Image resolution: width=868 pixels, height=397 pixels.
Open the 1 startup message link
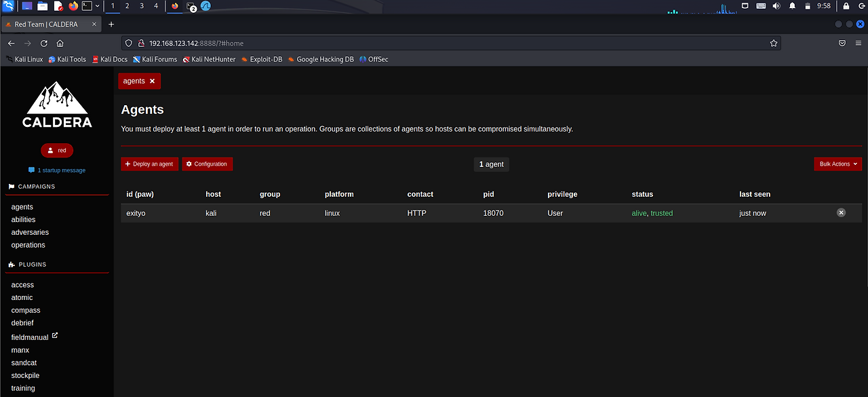[x=57, y=170]
